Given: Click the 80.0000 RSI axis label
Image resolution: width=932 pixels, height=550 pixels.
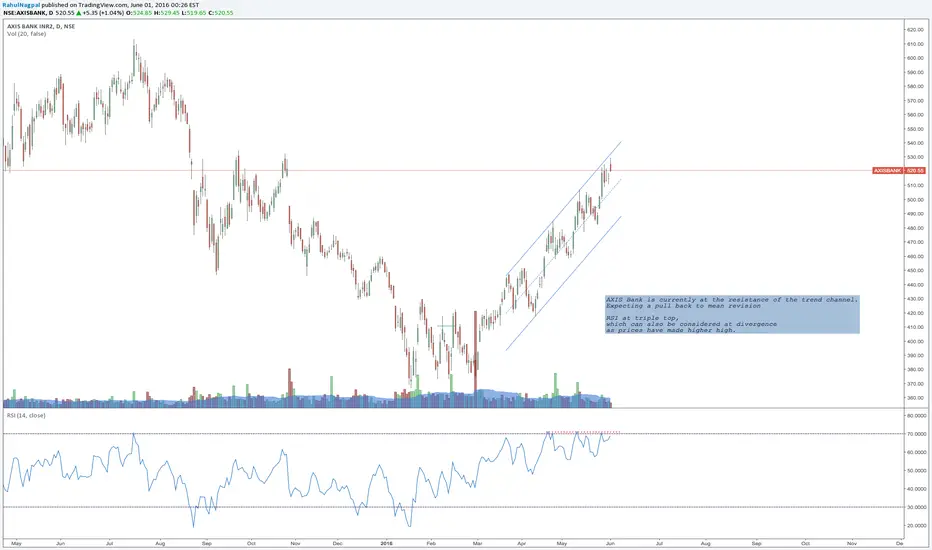Looking at the screenshot, I should (x=916, y=416).
